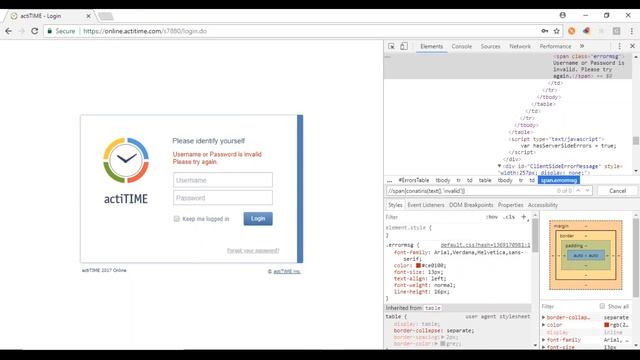Open the Performance tab
Image resolution: width=640 pixels, height=360 pixels.
555,46
